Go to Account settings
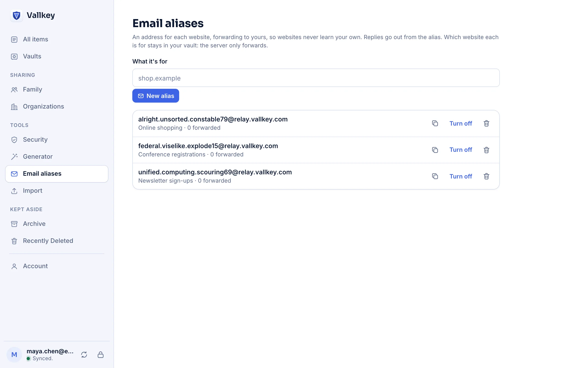This screenshot has width=588, height=368. click(x=57, y=266)
